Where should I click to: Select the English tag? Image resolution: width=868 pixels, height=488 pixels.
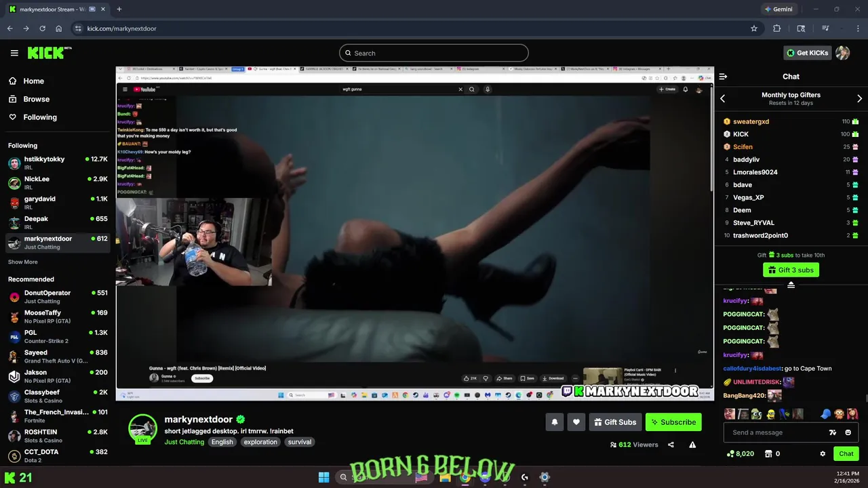pos(222,442)
